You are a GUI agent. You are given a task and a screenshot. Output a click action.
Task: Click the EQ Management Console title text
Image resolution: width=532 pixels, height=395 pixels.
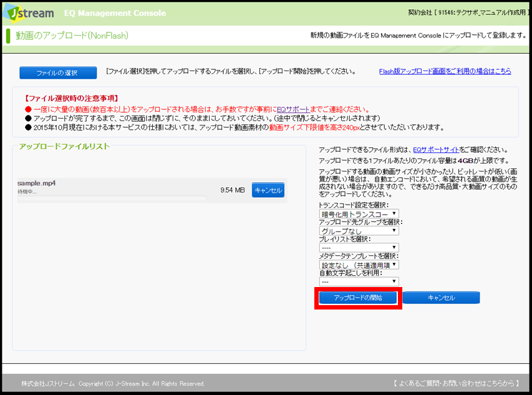(x=114, y=13)
